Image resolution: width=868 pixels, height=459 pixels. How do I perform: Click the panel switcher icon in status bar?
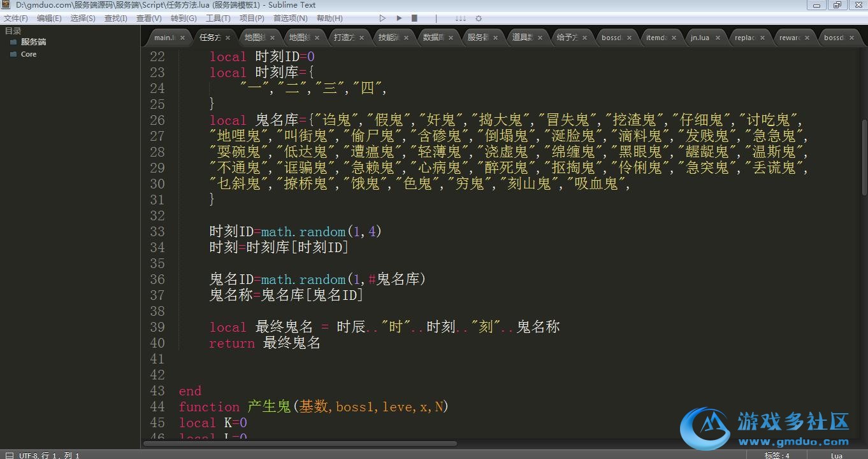coord(9,455)
